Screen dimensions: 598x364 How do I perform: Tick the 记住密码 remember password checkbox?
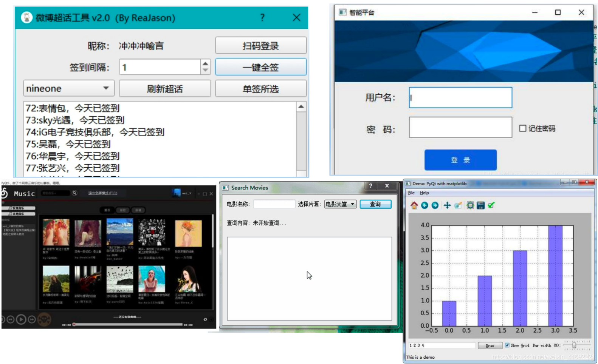pyautogui.click(x=523, y=128)
